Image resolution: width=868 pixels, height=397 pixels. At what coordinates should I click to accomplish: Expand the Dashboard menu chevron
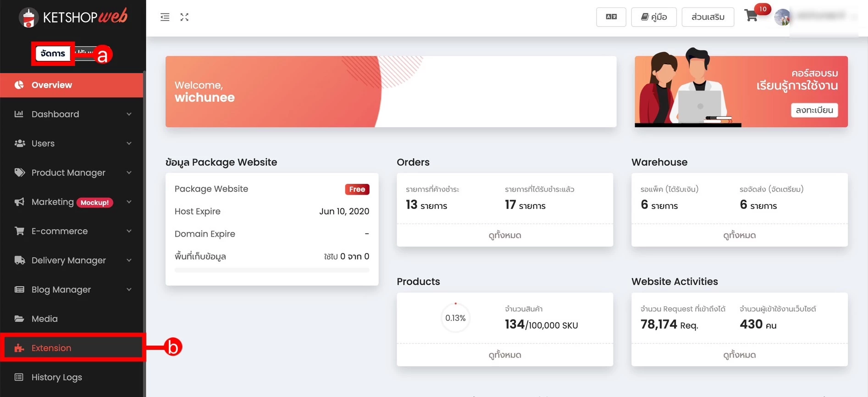click(x=129, y=114)
